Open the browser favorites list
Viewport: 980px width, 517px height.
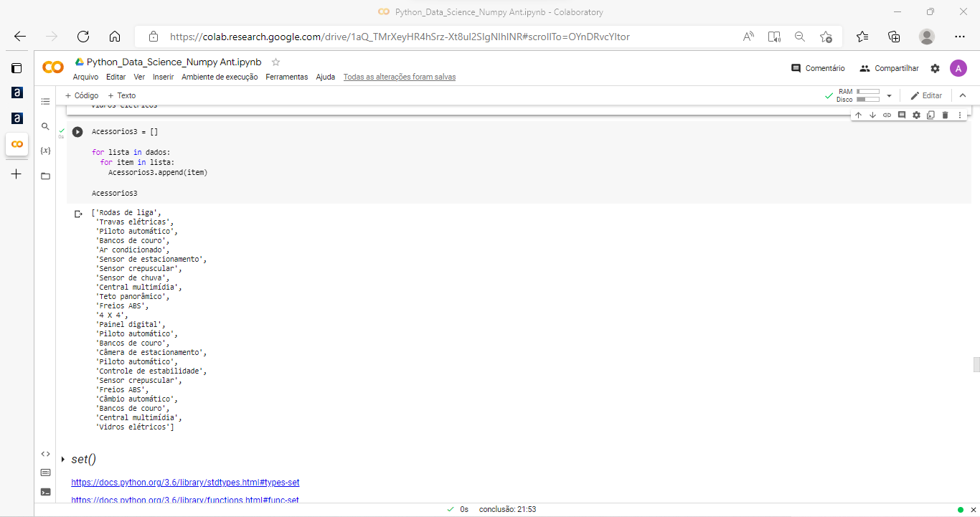tap(862, 37)
